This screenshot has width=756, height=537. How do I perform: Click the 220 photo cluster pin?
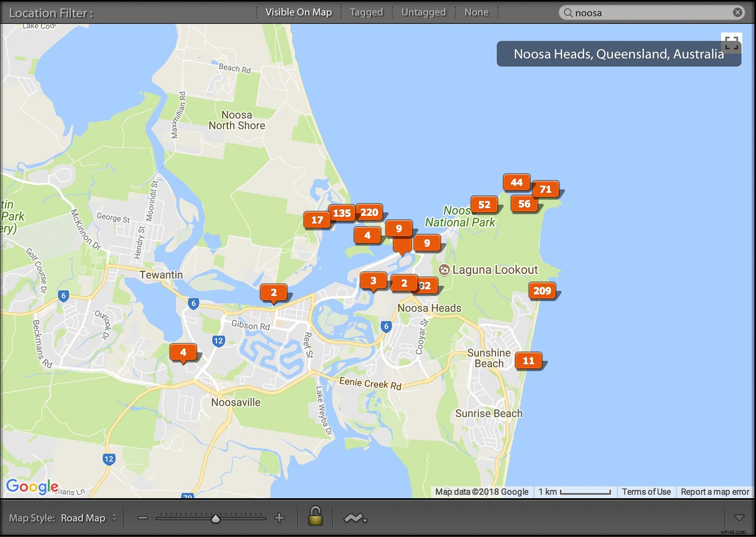(x=369, y=212)
